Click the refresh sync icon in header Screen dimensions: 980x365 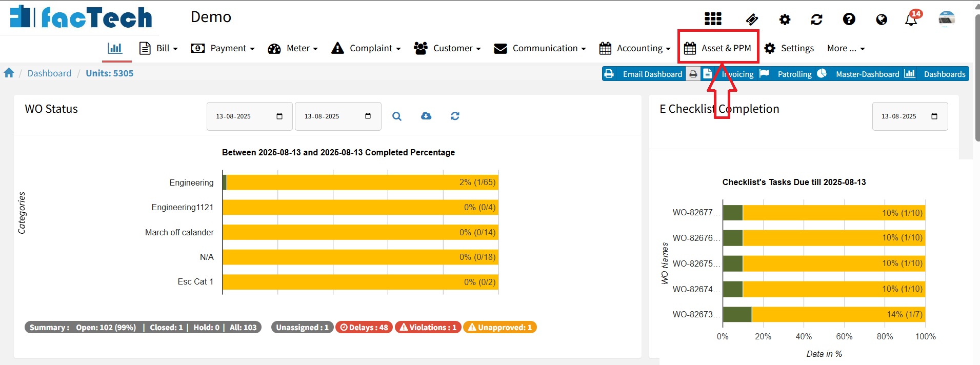pyautogui.click(x=816, y=19)
